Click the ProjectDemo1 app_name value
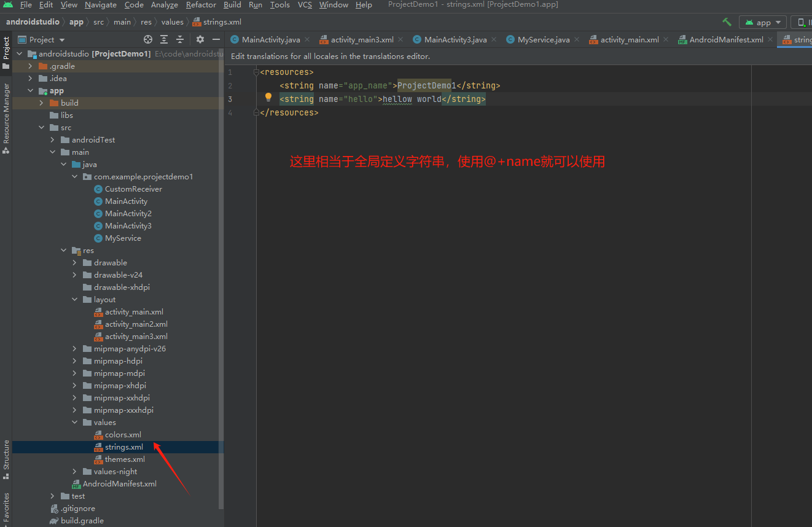The height and width of the screenshot is (527, 812). point(426,85)
